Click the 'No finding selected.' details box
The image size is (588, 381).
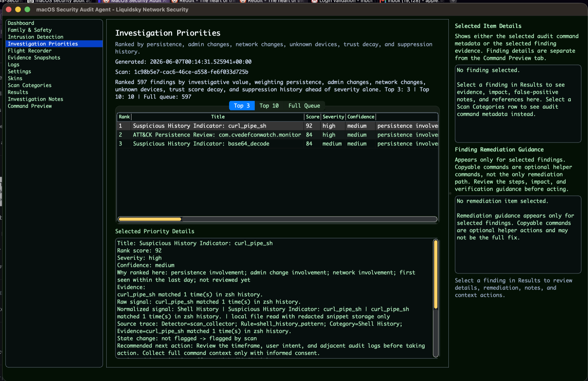(518, 104)
